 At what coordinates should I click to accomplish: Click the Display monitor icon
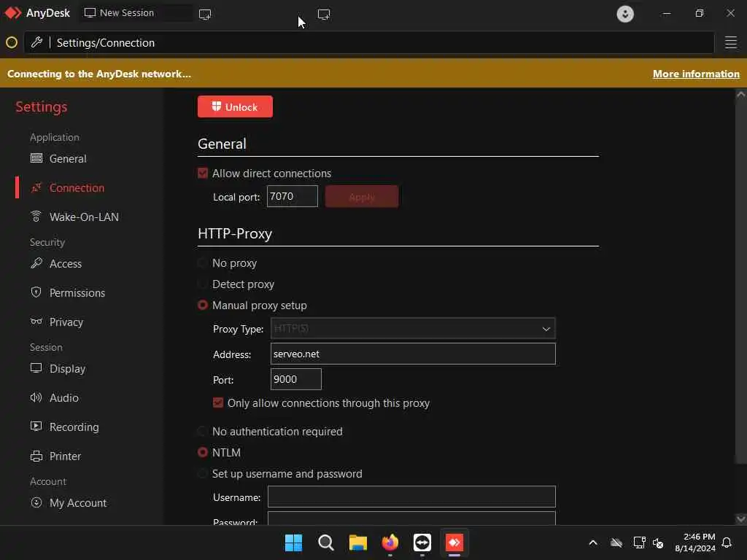[x=36, y=368]
